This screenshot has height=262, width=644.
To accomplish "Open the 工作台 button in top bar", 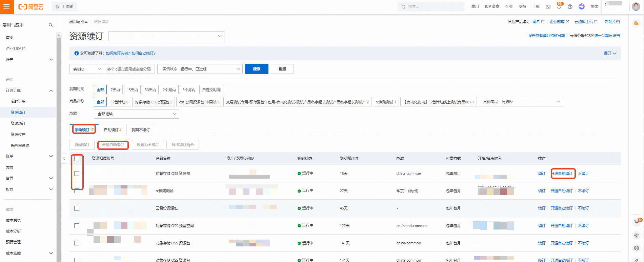I will (64, 6).
